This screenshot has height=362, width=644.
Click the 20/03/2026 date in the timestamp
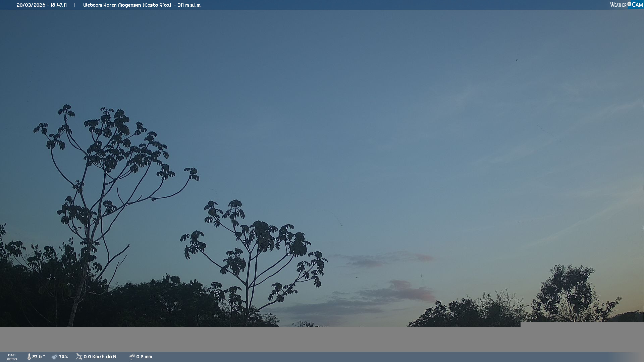[x=32, y=5]
